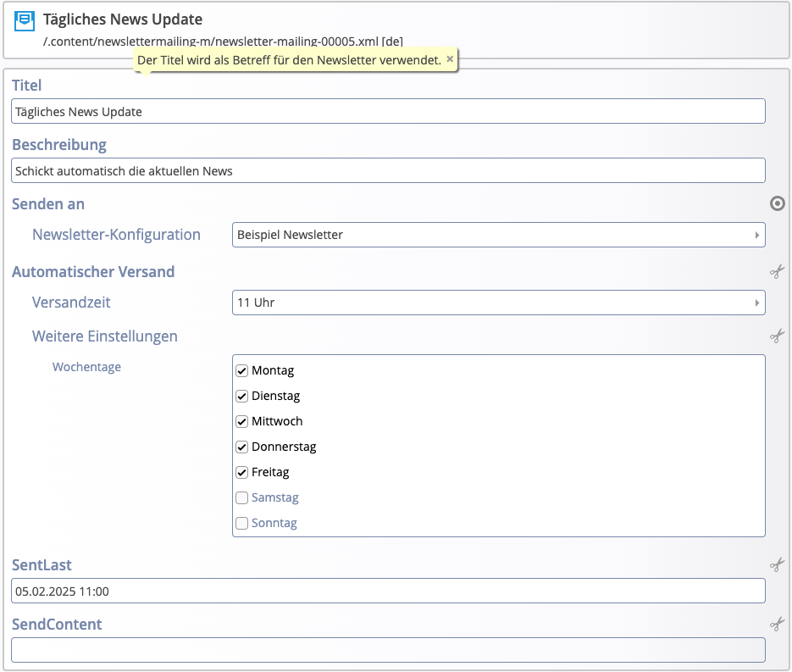Viewport: 792px width, 672px height.
Task: Close the yellow title tooltip
Action: tap(450, 59)
